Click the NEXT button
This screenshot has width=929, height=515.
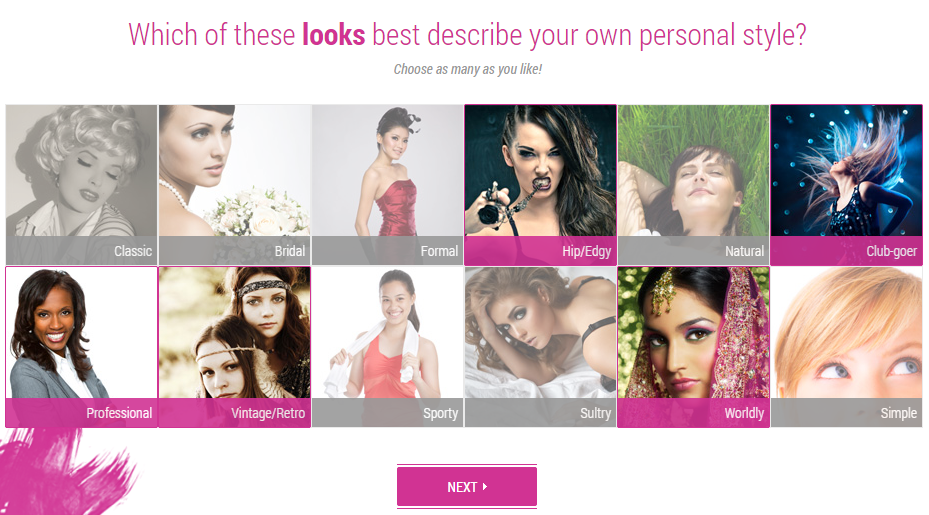click(x=467, y=487)
